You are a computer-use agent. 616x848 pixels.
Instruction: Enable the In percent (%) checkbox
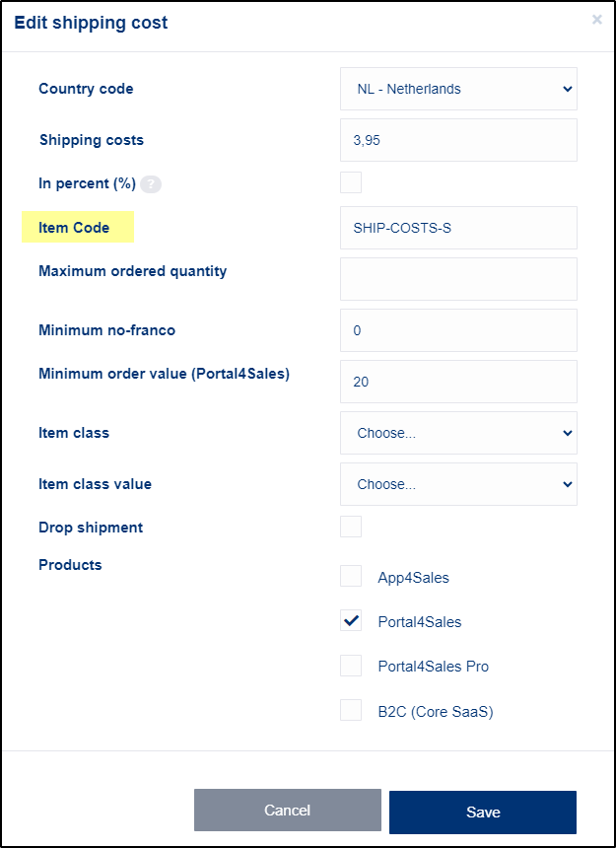[351, 181]
